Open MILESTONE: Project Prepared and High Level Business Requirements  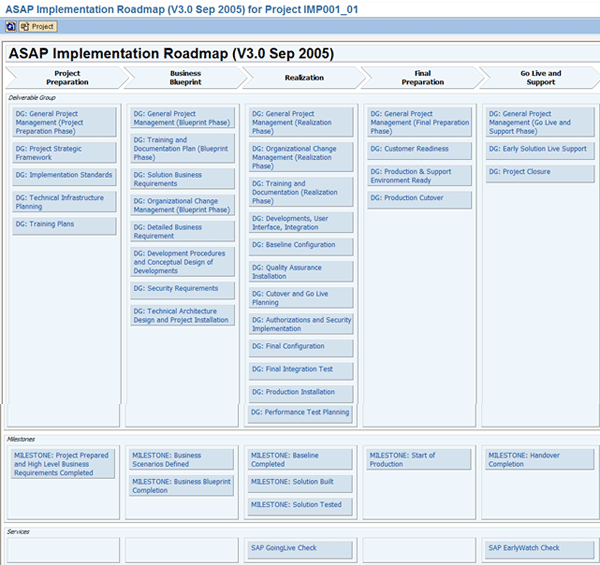point(63,464)
